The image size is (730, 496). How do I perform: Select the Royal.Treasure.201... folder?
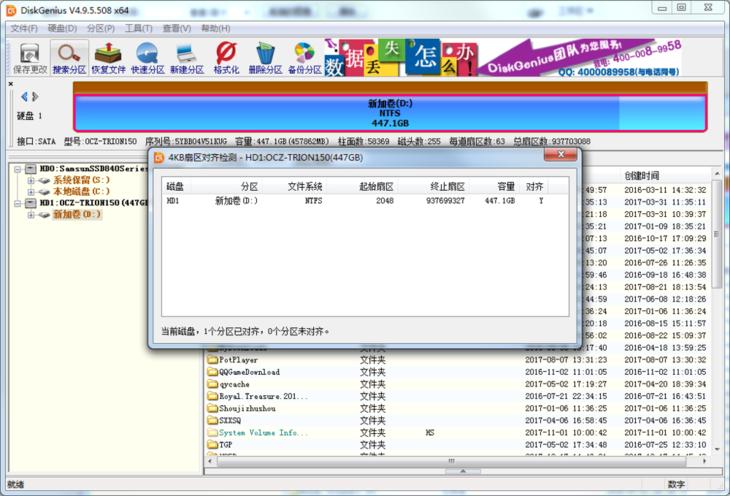pos(263,396)
